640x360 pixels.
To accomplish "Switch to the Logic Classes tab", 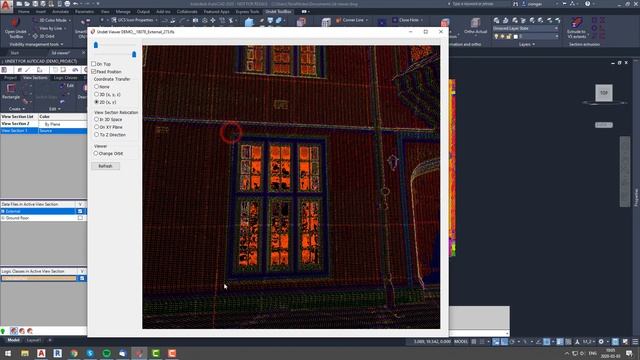I will [x=65, y=78].
